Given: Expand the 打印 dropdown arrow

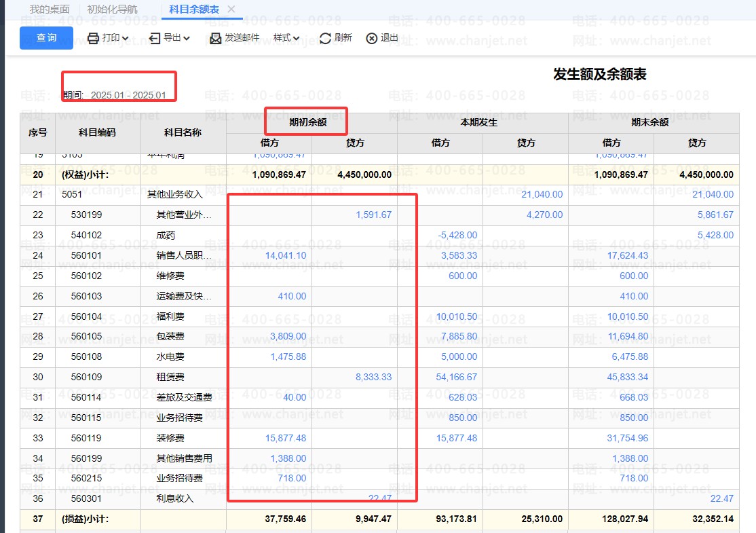Looking at the screenshot, I should [126, 39].
